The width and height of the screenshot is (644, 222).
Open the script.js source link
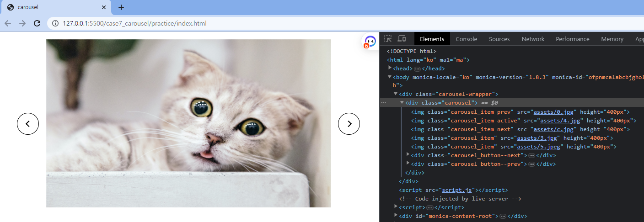[x=458, y=190]
